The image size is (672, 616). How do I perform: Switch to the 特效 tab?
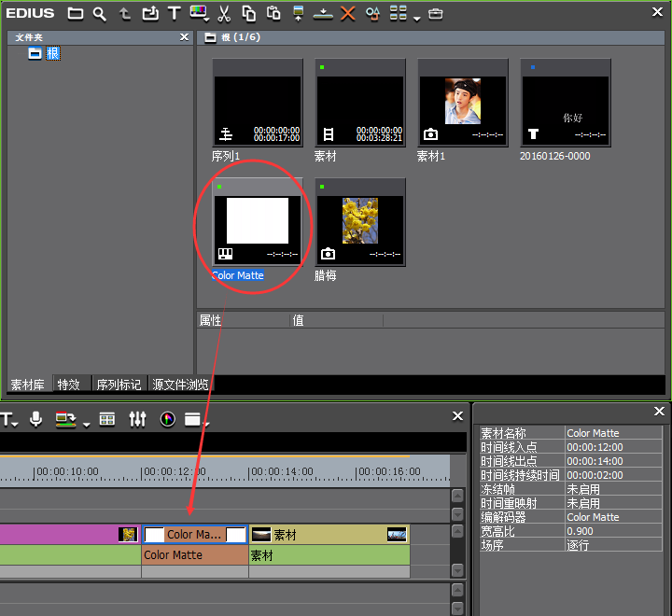pos(69,385)
